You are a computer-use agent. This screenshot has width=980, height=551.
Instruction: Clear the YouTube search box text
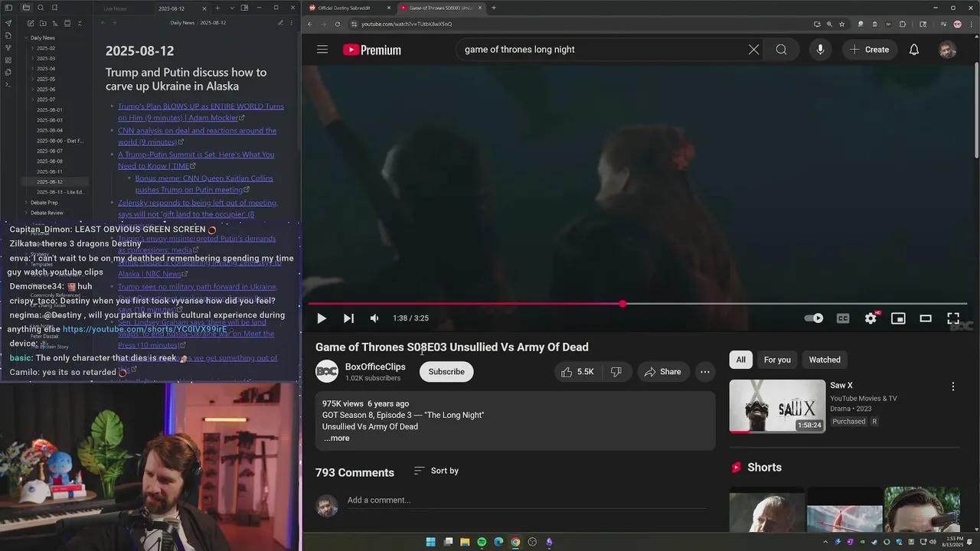pos(753,50)
